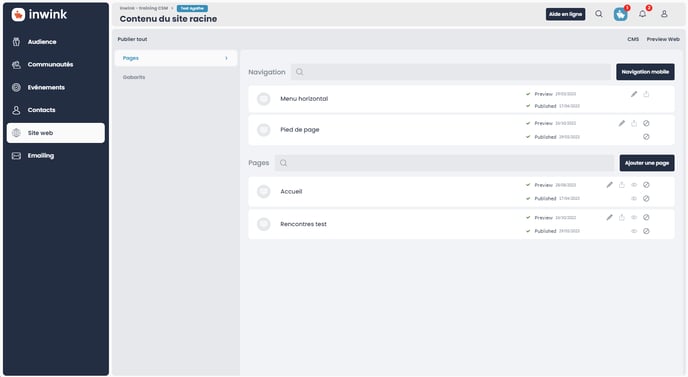Click Accueil Preview circle icon

[646, 185]
